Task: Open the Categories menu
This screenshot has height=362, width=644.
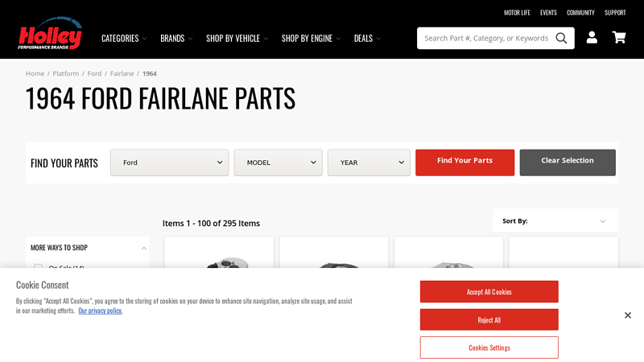Action: 124,39
